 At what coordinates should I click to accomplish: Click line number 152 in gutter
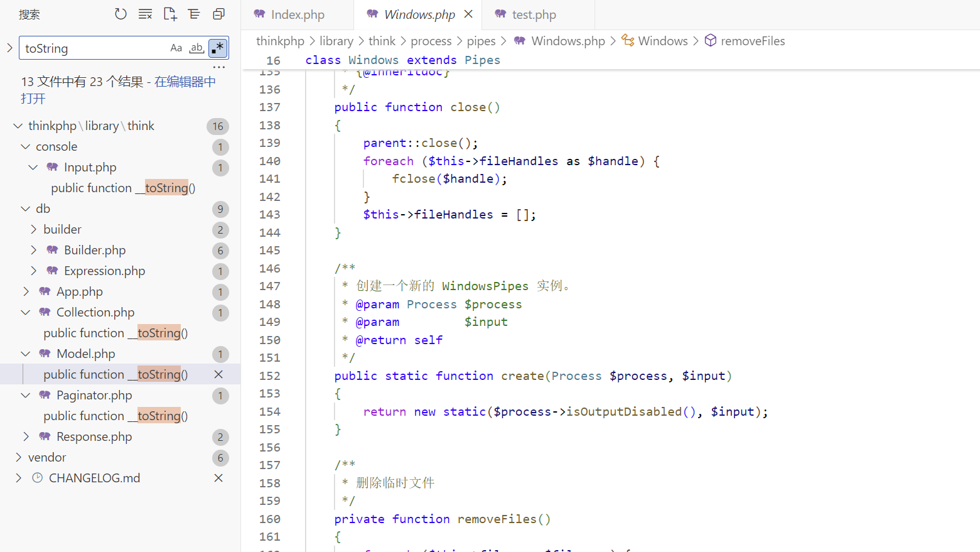coord(270,376)
